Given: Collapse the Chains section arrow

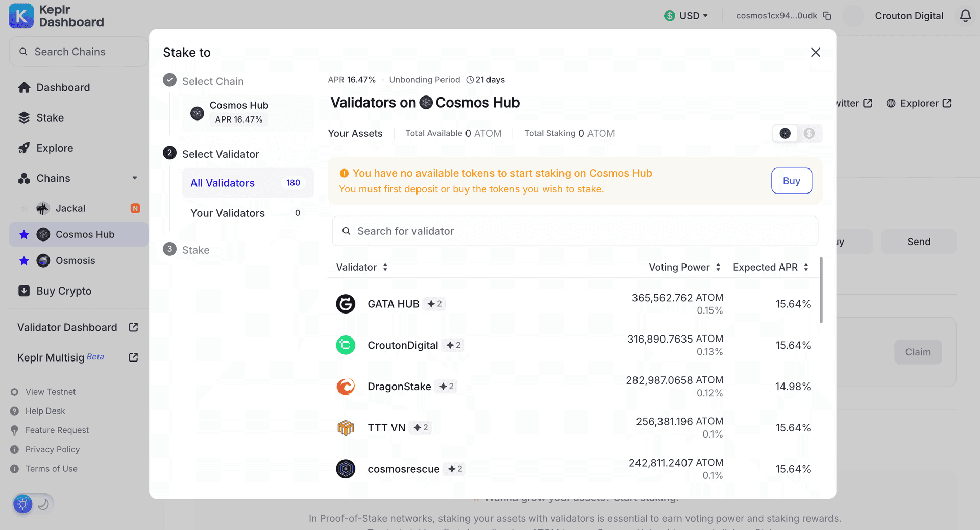Looking at the screenshot, I should pyautogui.click(x=135, y=178).
